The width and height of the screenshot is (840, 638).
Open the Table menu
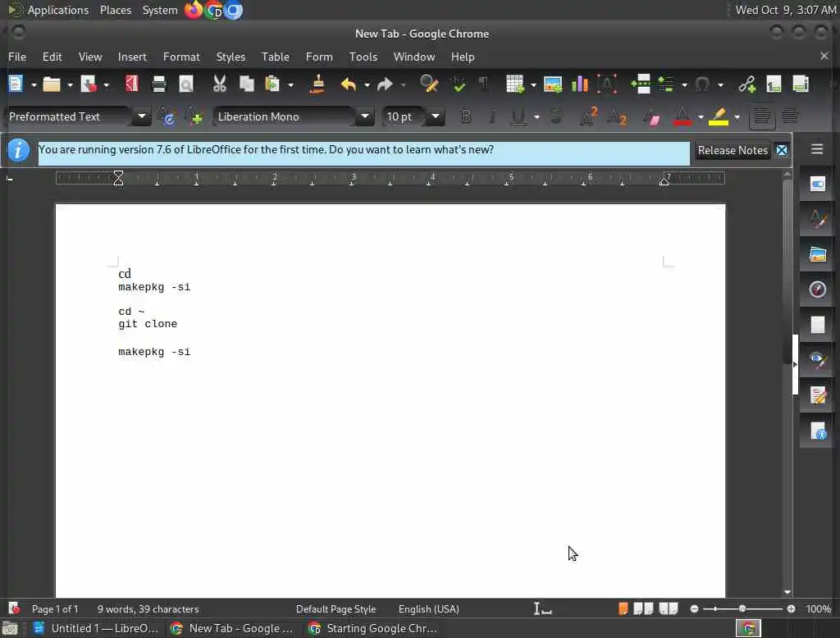pos(276,57)
